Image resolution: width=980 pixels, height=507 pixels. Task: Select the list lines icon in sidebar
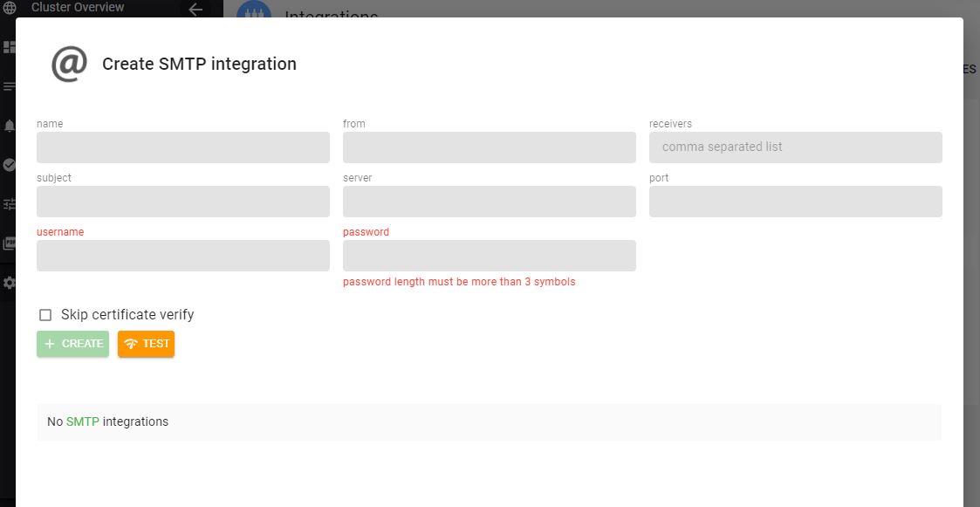coord(9,86)
